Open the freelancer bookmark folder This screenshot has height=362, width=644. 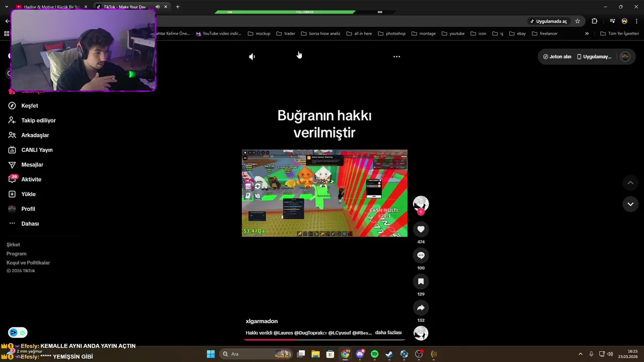(545, 34)
